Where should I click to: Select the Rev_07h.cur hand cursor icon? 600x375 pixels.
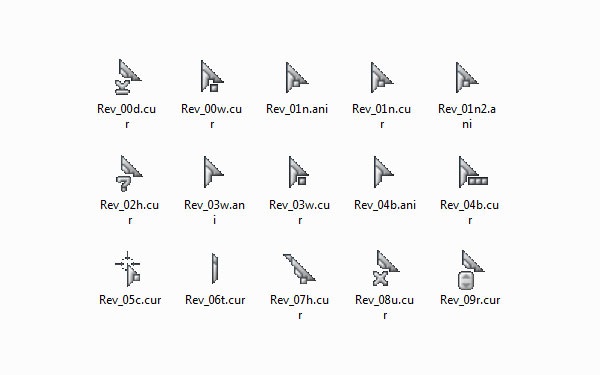click(299, 269)
